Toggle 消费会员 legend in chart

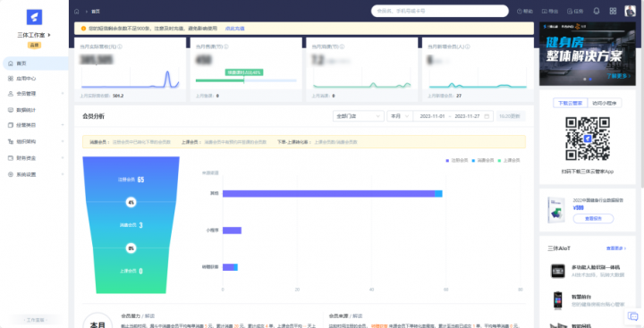(x=483, y=161)
